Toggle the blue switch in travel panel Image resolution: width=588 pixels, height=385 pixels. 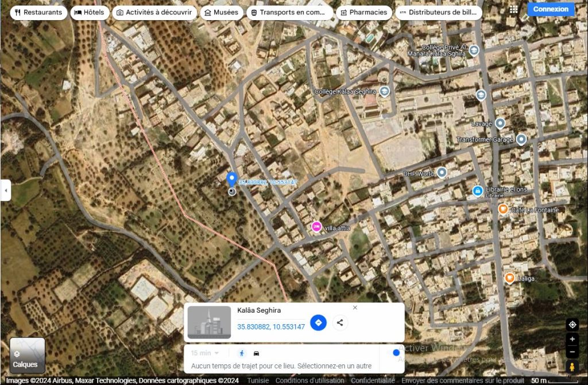click(394, 353)
